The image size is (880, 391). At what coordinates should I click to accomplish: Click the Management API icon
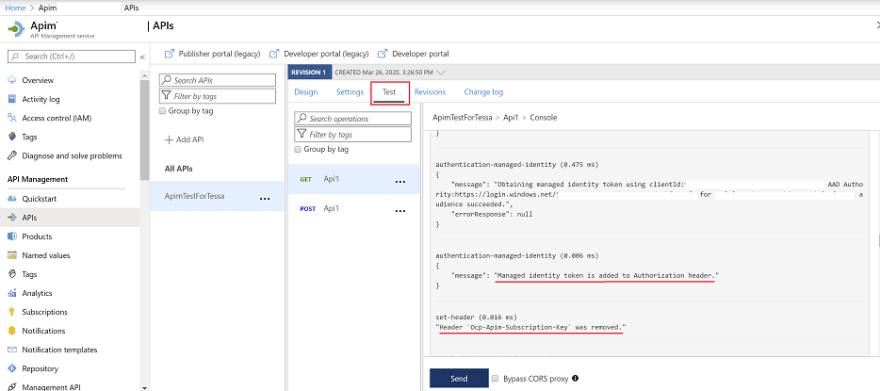(12, 387)
